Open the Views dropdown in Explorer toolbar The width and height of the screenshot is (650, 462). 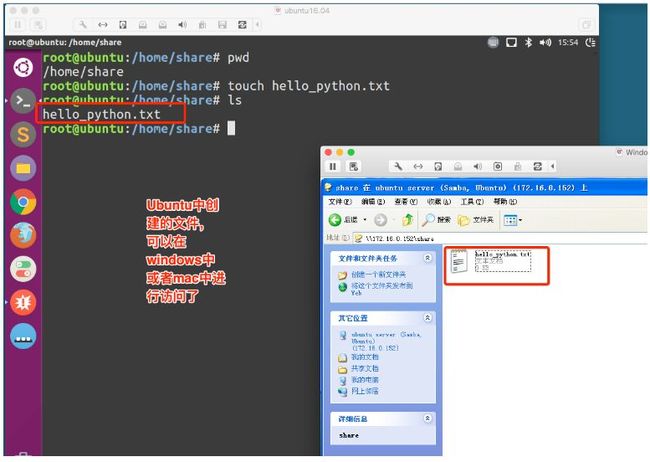(x=513, y=220)
